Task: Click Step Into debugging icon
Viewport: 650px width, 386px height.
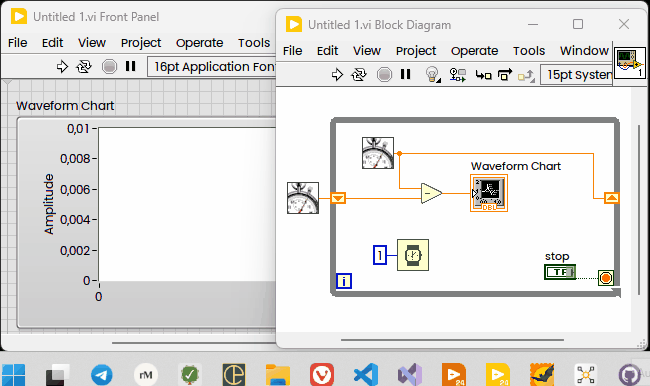Action: tap(483, 75)
